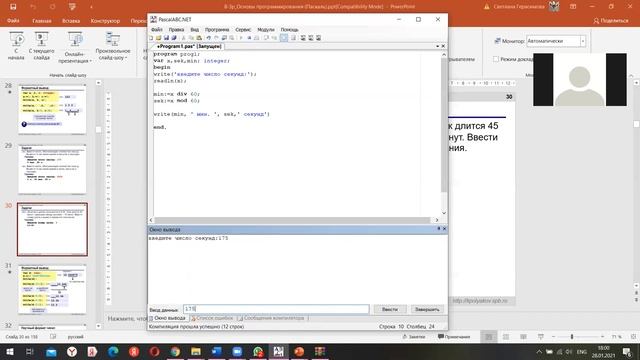640x360 pixels.
Task: Open the Программа menu in PascalABC.NET
Action: [x=217, y=30]
